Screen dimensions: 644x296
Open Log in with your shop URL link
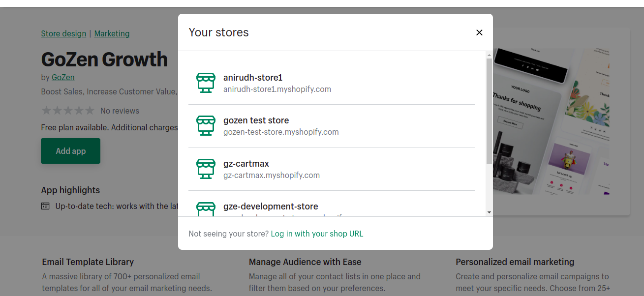pos(317,234)
